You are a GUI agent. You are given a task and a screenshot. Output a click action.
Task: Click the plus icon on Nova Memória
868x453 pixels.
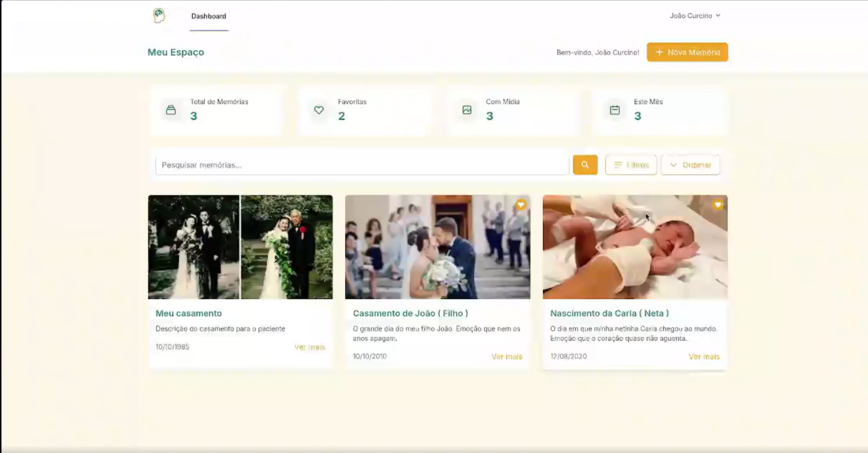(x=659, y=52)
